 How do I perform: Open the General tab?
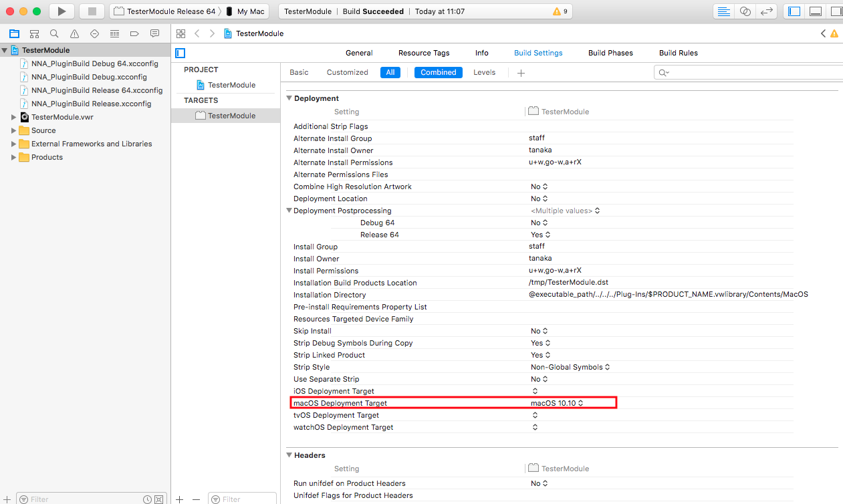point(359,53)
